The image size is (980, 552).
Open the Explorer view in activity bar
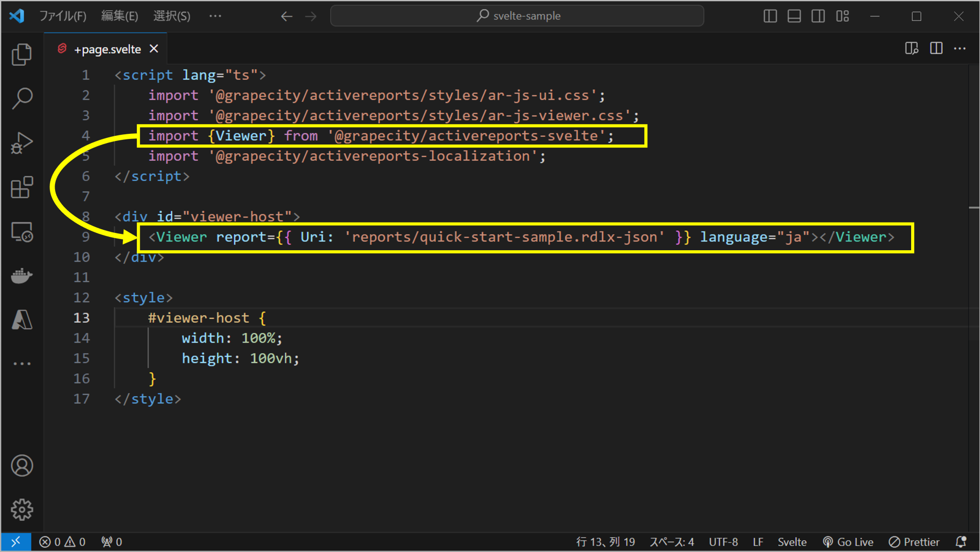click(x=21, y=55)
